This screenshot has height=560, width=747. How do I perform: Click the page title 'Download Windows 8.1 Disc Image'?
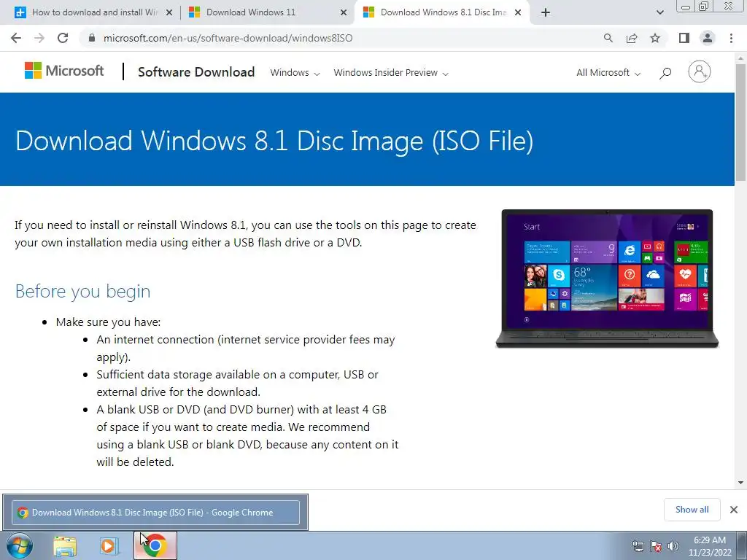coord(274,141)
